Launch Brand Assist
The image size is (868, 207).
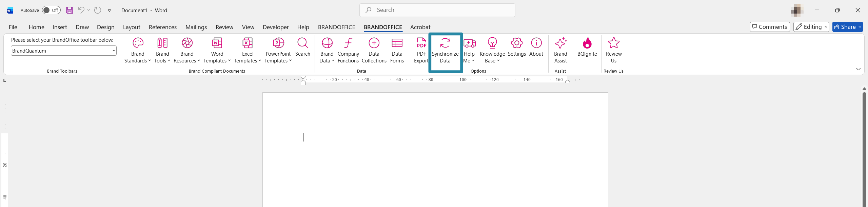point(560,50)
